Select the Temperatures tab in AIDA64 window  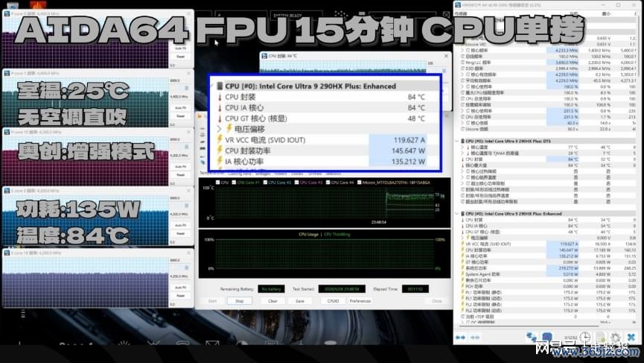click(x=211, y=174)
